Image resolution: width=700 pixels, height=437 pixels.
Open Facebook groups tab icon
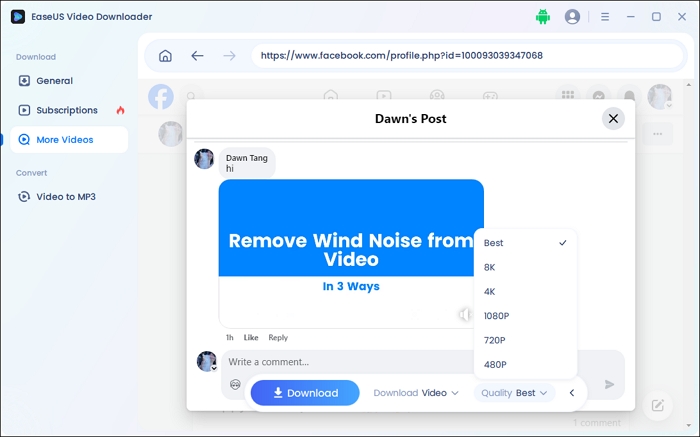437,96
